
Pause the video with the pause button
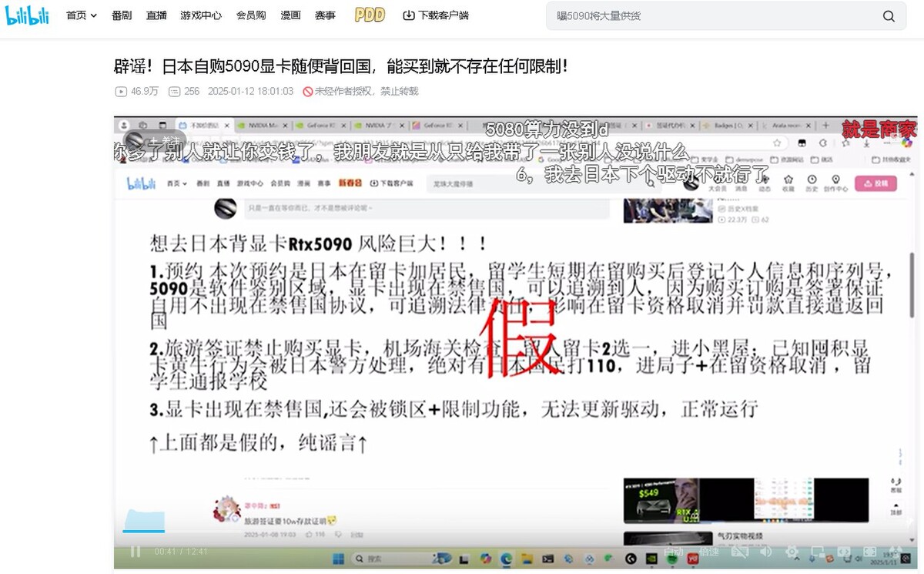point(136,552)
